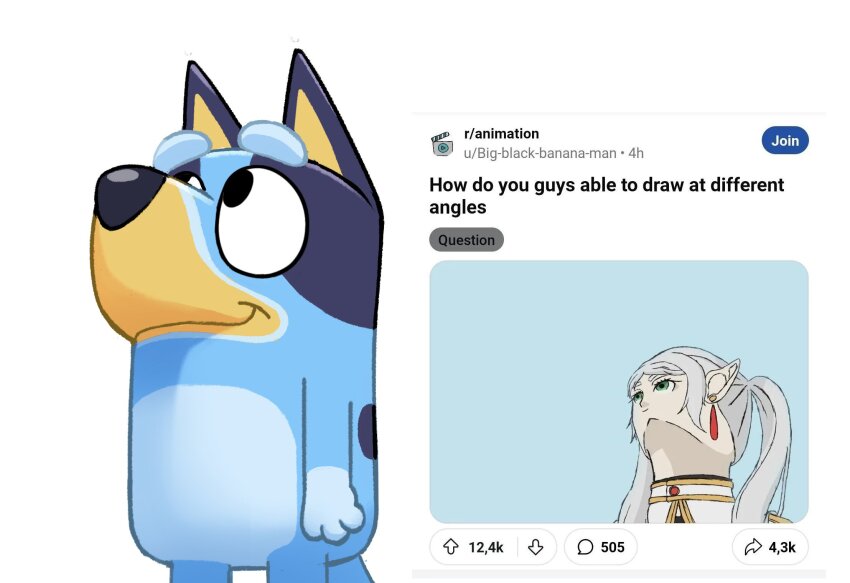Open the post titled 'How do you guys able to draw'
The height and width of the screenshot is (583, 850).
[607, 196]
